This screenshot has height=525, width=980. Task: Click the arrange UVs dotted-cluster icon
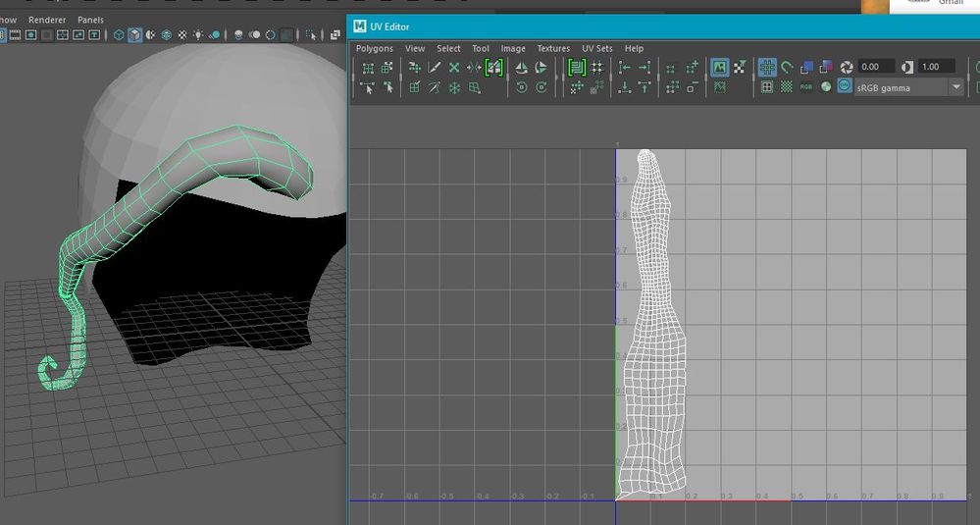click(577, 88)
